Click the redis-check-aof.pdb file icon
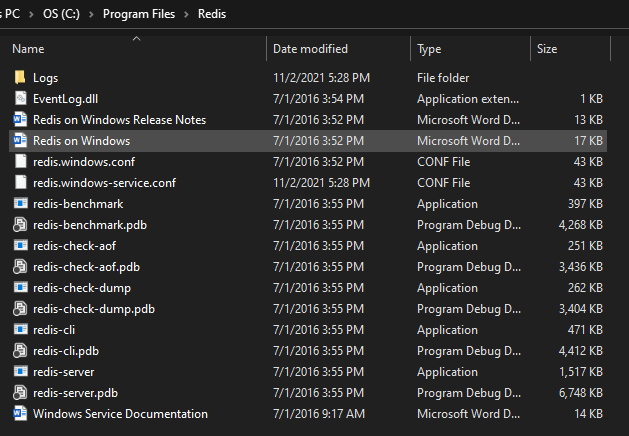The width and height of the screenshot is (629, 436). tap(20, 267)
